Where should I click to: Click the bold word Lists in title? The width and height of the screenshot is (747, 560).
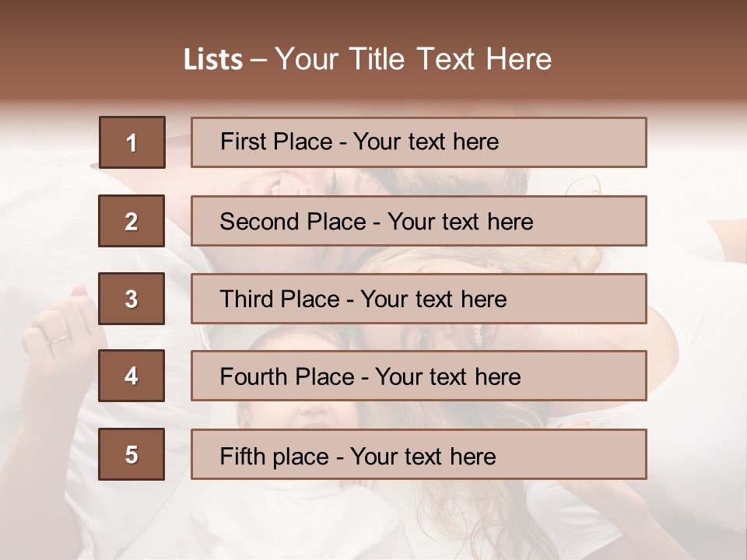[x=213, y=60]
